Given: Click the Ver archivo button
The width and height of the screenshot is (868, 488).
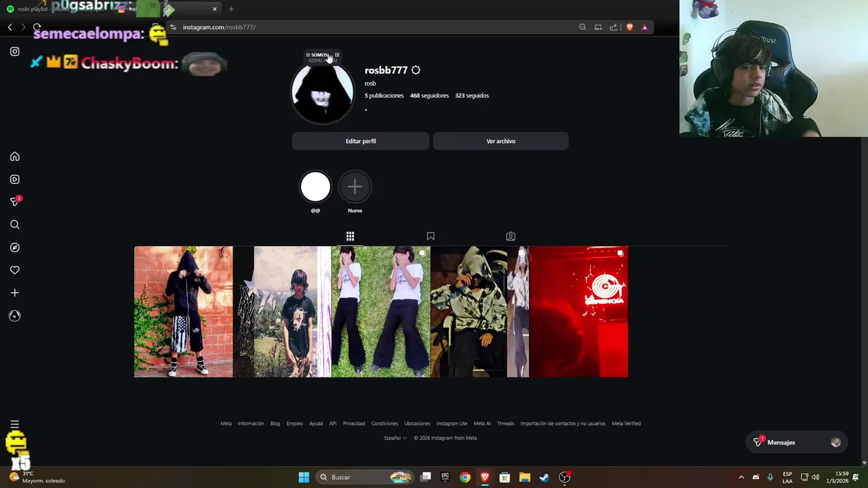Looking at the screenshot, I should click(500, 141).
